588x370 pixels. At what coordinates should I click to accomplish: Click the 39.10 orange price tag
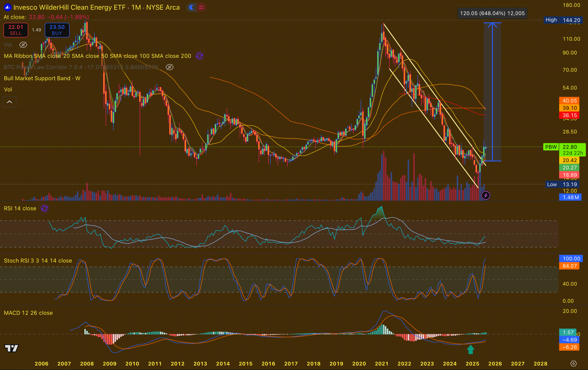pyautogui.click(x=569, y=108)
